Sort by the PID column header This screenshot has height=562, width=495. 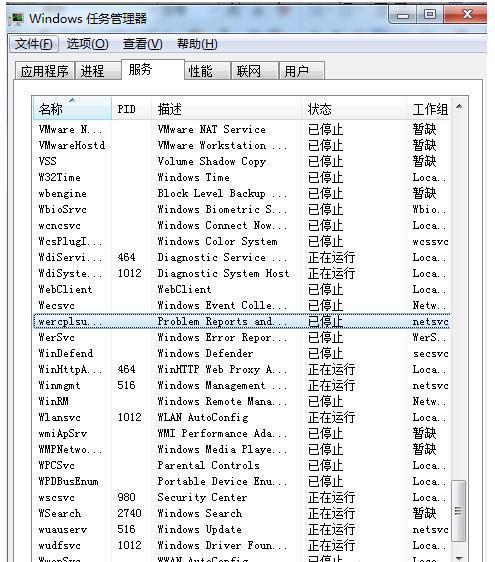point(132,109)
